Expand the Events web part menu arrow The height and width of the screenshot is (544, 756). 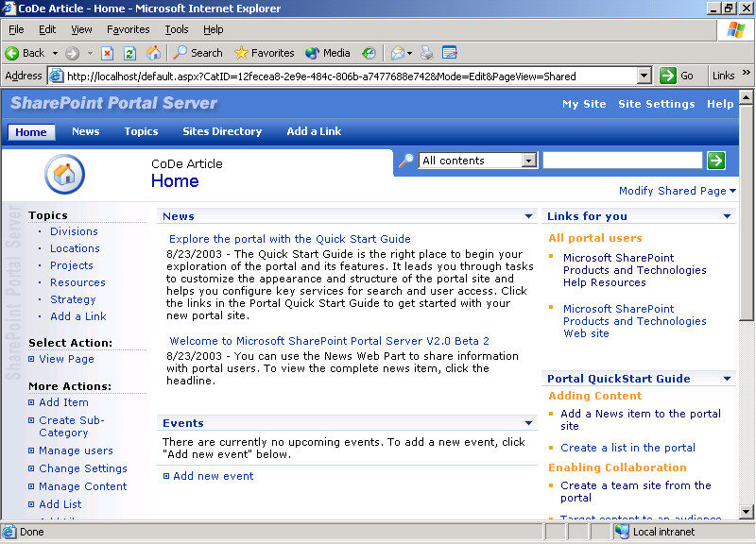point(528,423)
